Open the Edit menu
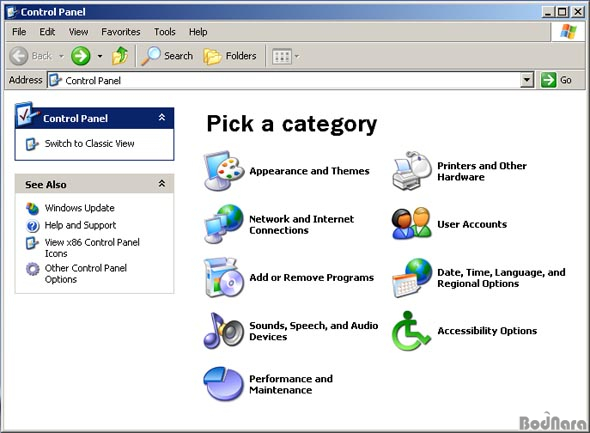Screen dimensions: 590x433 [47, 32]
